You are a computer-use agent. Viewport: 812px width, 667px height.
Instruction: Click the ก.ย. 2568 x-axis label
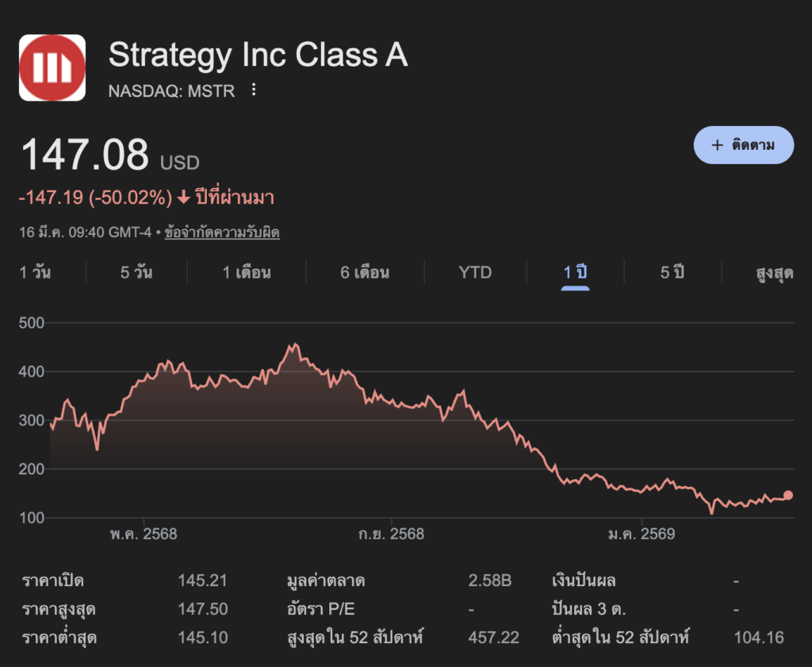[391, 534]
